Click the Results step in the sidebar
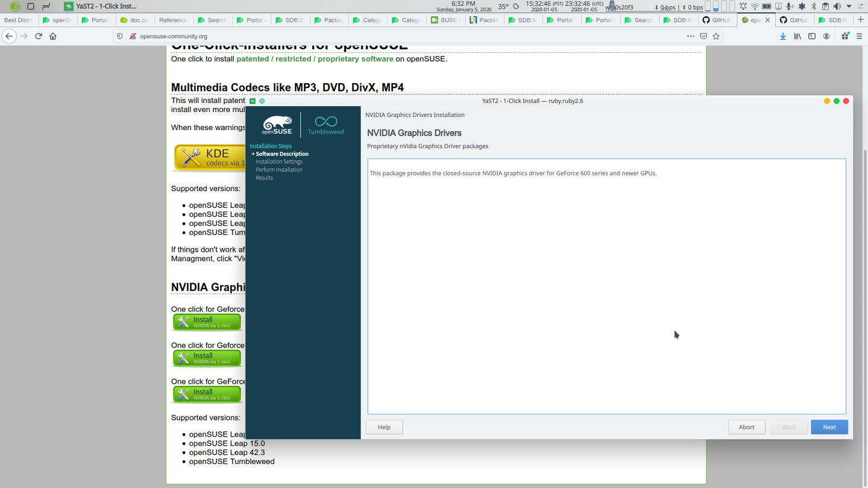Viewport: 868px width, 488px height. (264, 178)
